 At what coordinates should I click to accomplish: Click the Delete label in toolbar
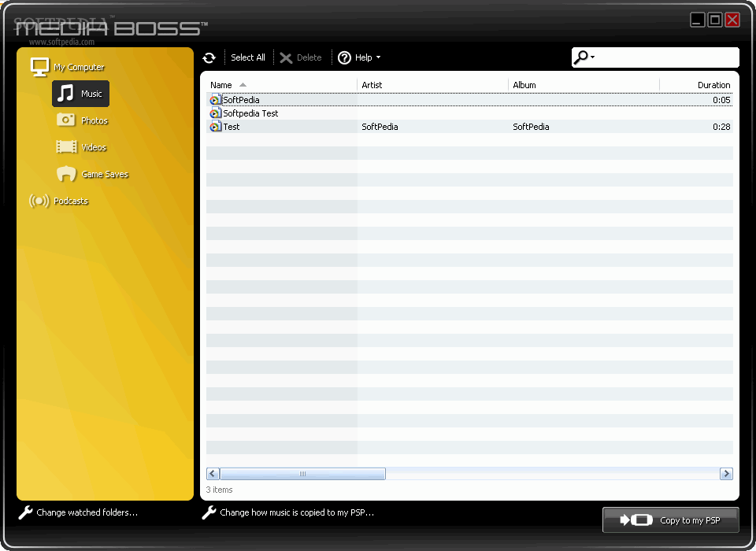tap(309, 57)
